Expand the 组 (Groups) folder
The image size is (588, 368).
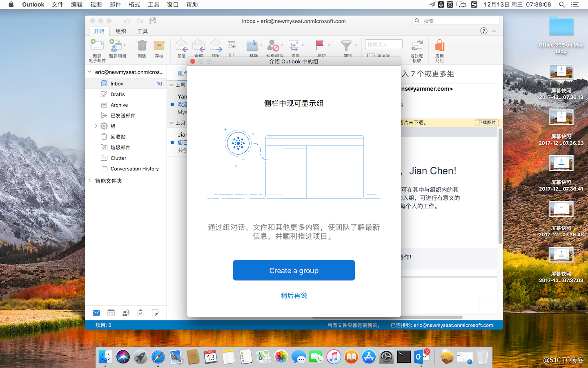tap(96, 126)
